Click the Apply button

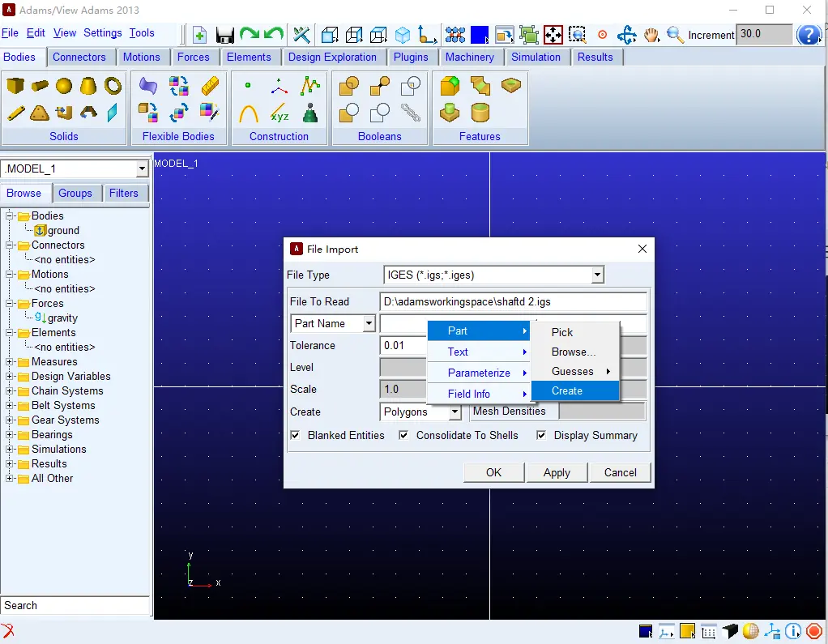(557, 472)
